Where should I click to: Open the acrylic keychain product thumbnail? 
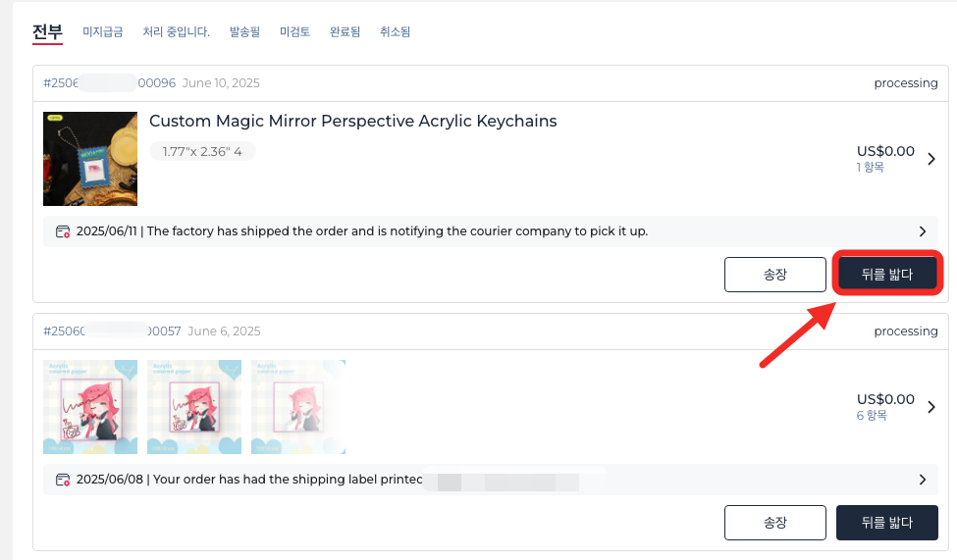click(90, 159)
